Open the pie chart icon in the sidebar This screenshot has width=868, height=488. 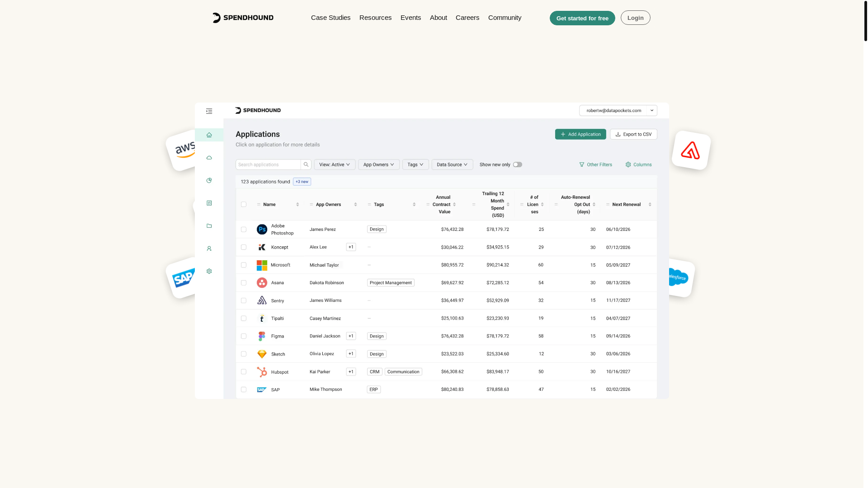(209, 180)
